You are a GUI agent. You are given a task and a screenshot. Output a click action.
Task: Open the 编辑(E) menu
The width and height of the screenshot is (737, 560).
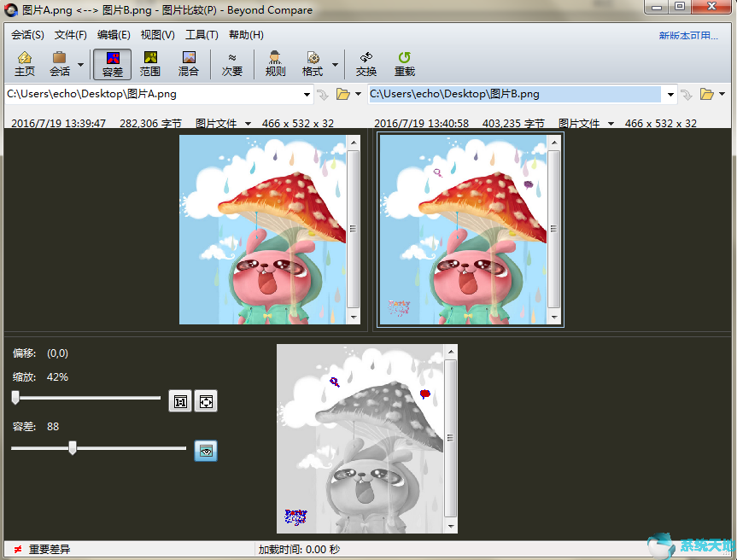click(114, 35)
